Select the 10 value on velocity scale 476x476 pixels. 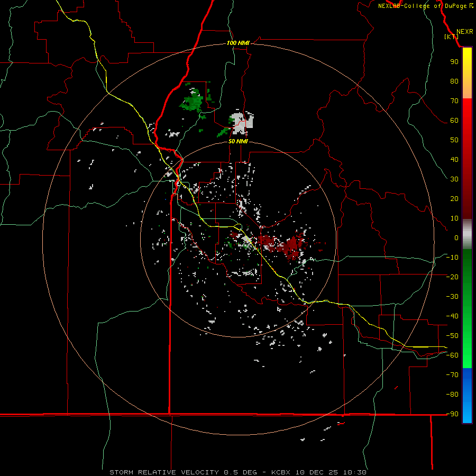[x=454, y=218]
